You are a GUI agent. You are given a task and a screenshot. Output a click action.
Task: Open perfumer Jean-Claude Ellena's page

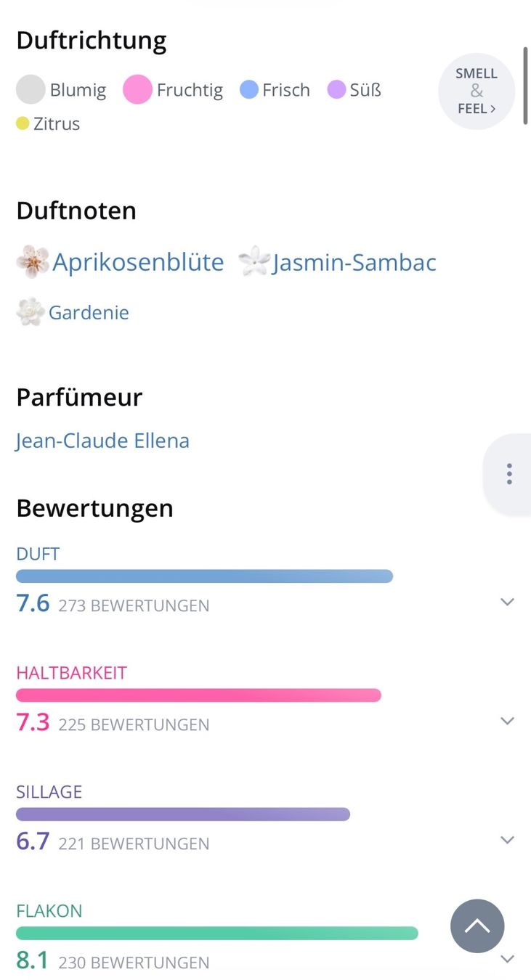[x=102, y=441]
